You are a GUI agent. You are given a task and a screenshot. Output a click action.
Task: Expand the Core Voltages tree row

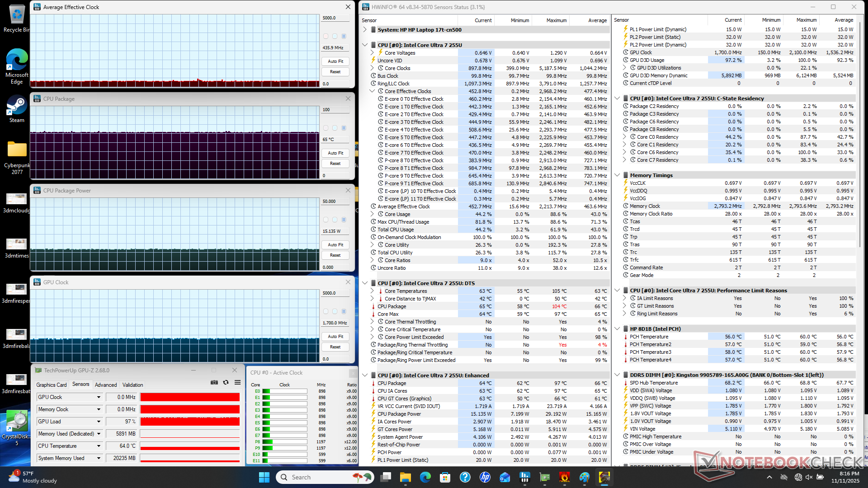tap(372, 53)
